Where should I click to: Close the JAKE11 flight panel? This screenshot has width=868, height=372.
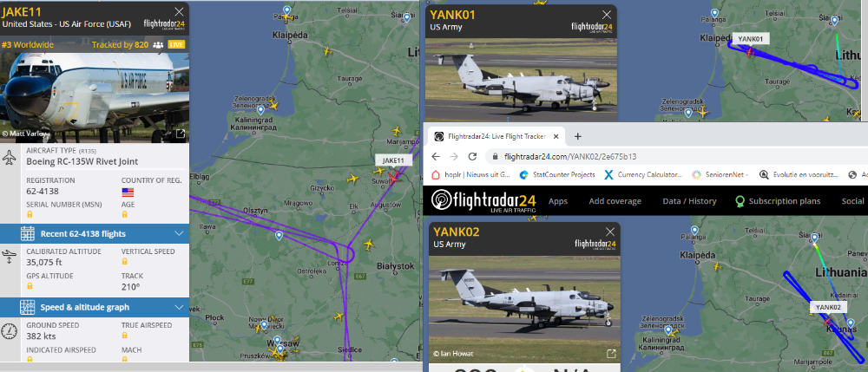(179, 11)
